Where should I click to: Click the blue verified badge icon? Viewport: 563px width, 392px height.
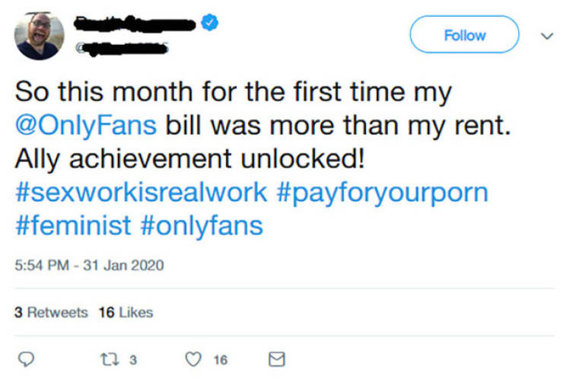[x=210, y=24]
